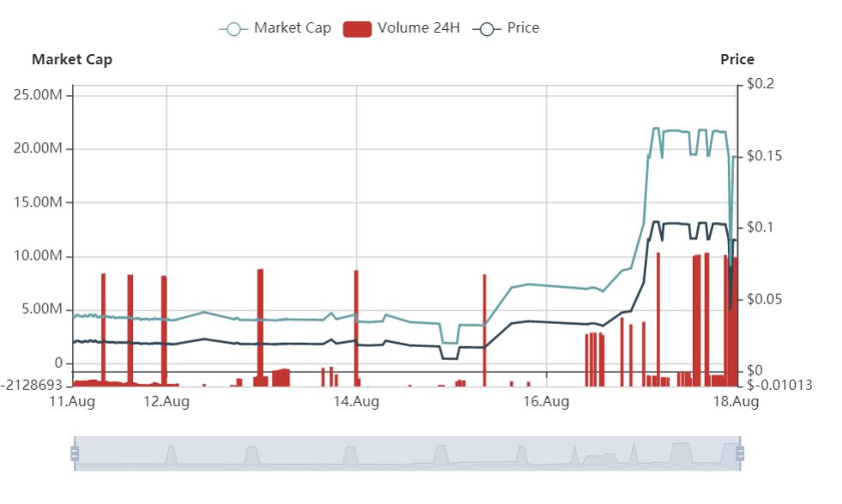
Task: Select the 14.Aug date label
Action: [356, 401]
